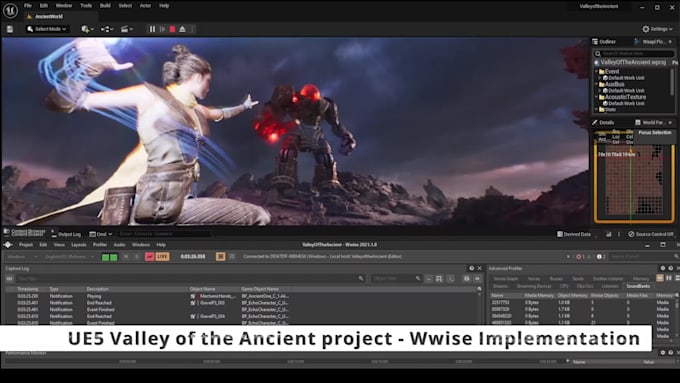
Task: Collapse the Event folder in Wwise tree
Action: pos(596,72)
